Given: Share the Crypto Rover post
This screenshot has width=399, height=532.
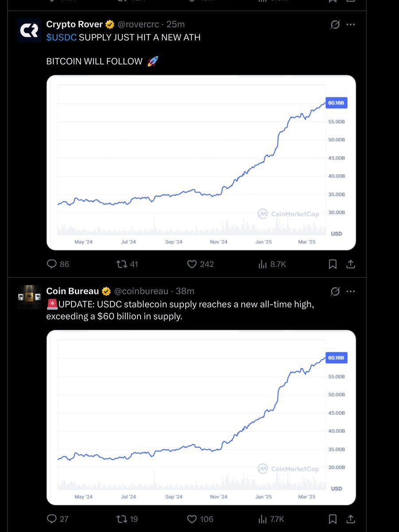Looking at the screenshot, I should pos(350,264).
